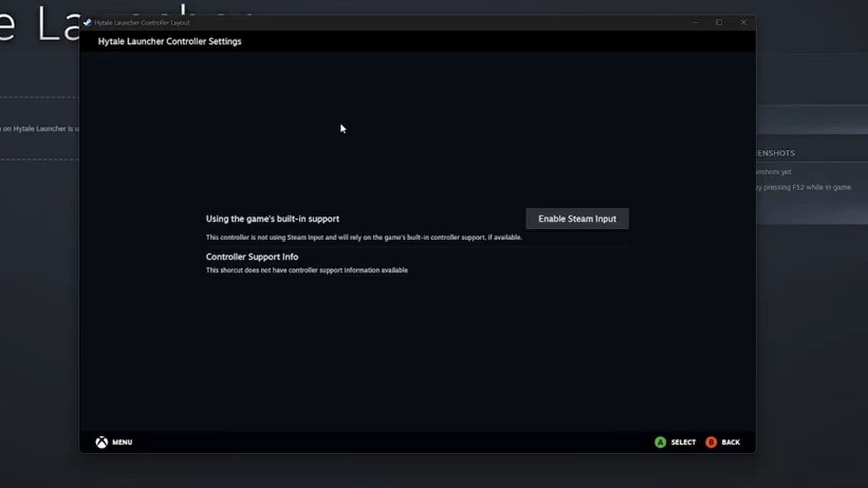Click the SELECT footer label
Viewport: 868px width, 488px height.
[x=683, y=442]
